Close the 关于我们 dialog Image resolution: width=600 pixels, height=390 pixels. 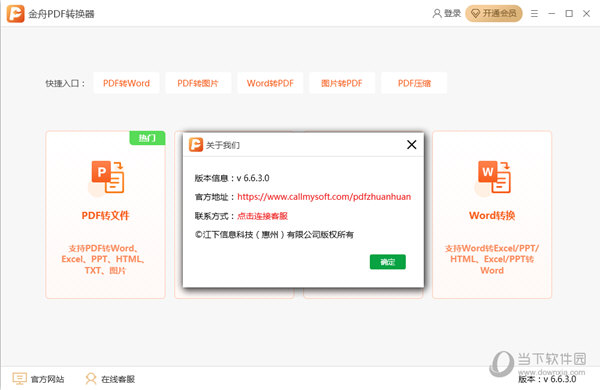[x=412, y=145]
